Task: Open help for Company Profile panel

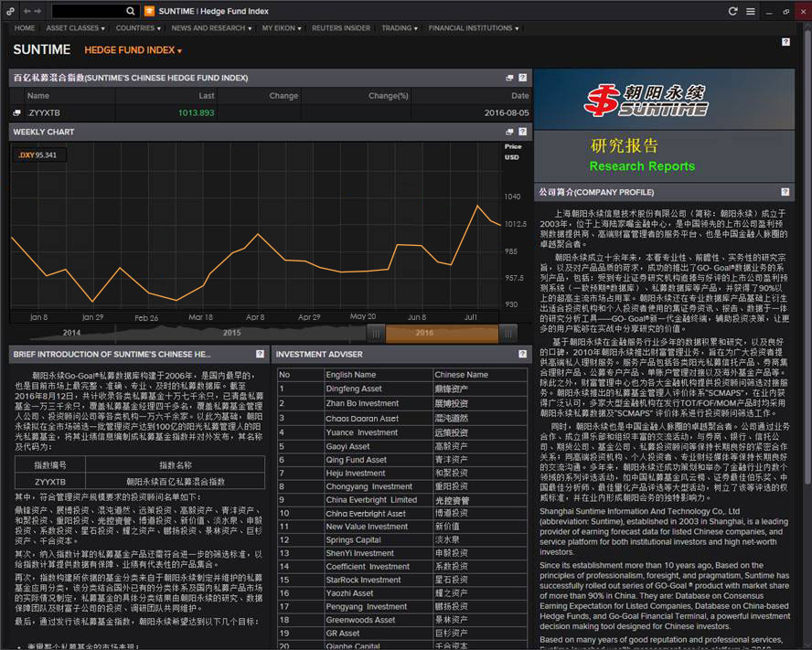Action: coord(785,192)
